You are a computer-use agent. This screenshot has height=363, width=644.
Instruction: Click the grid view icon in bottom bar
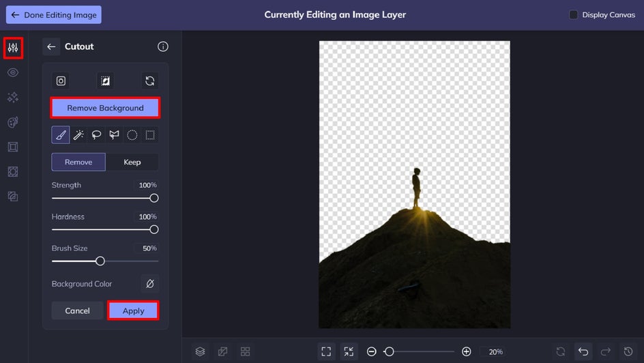pos(245,351)
